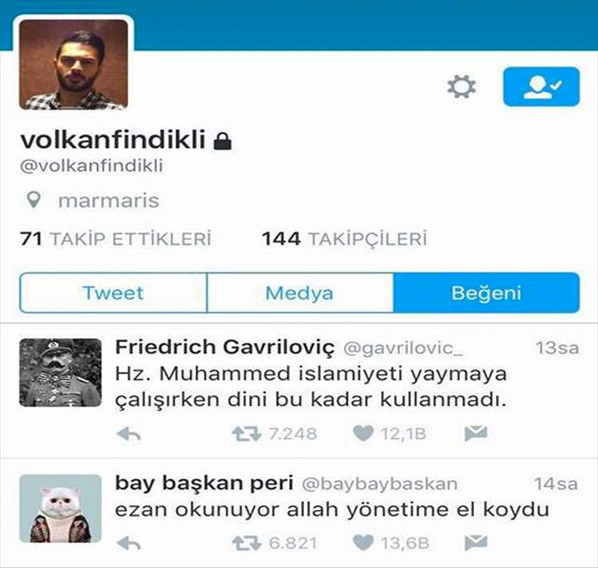Open the Medya tab
Image resolution: width=598 pixels, height=568 pixels.
tap(300, 293)
